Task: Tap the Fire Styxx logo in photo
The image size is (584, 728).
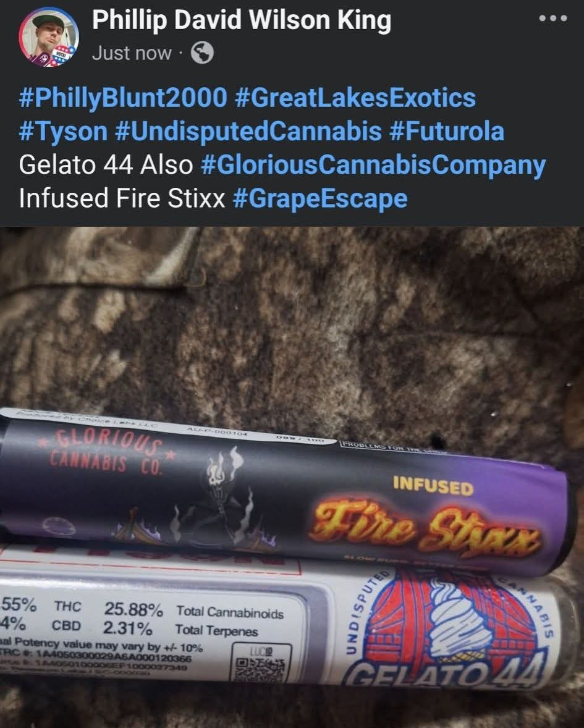Action: point(427,525)
